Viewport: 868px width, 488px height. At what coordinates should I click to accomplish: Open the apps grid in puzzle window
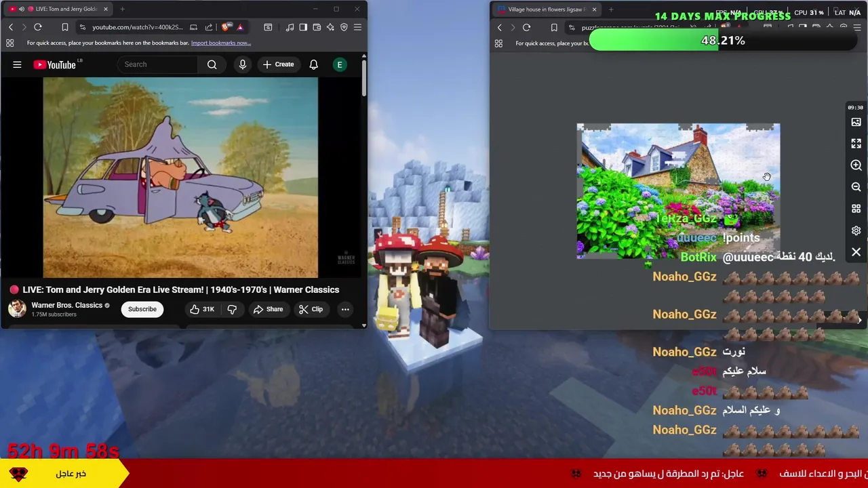click(x=498, y=43)
